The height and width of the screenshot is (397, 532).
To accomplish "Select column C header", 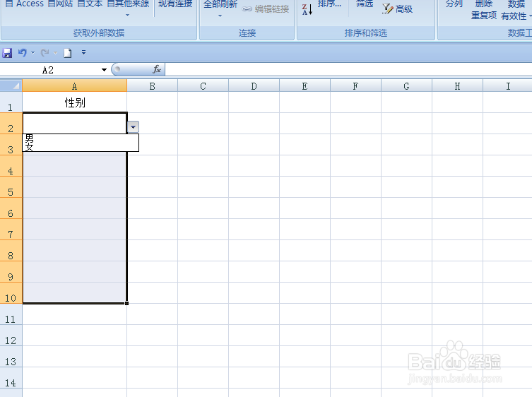I will [x=203, y=86].
